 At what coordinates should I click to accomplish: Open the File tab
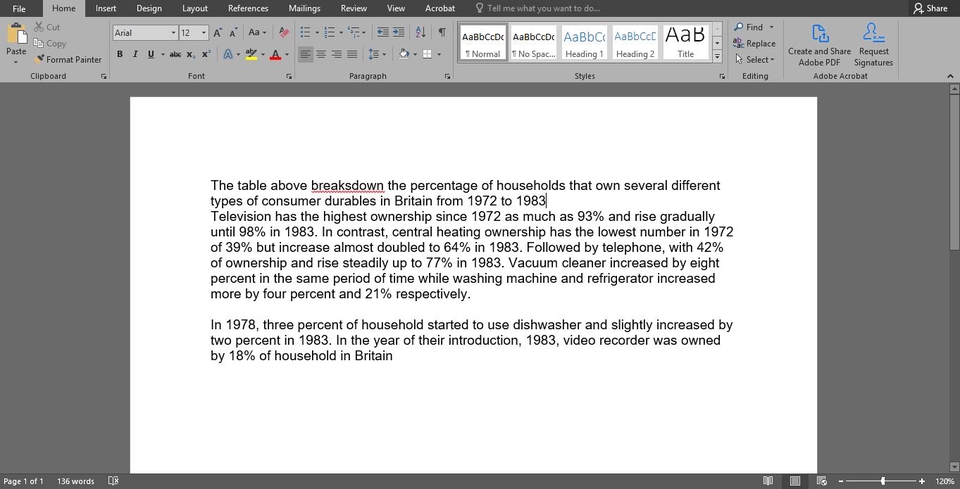[19, 9]
